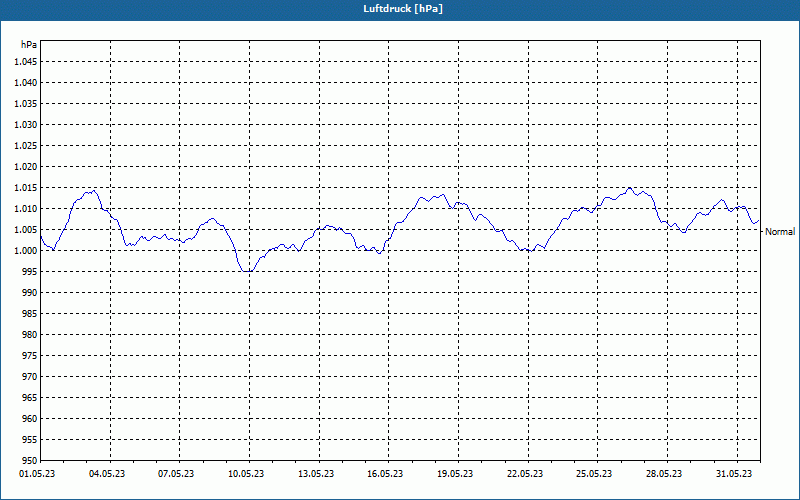Click the 19.05.23 date label
Image resolution: width=800 pixels, height=500 pixels.
coord(455,474)
